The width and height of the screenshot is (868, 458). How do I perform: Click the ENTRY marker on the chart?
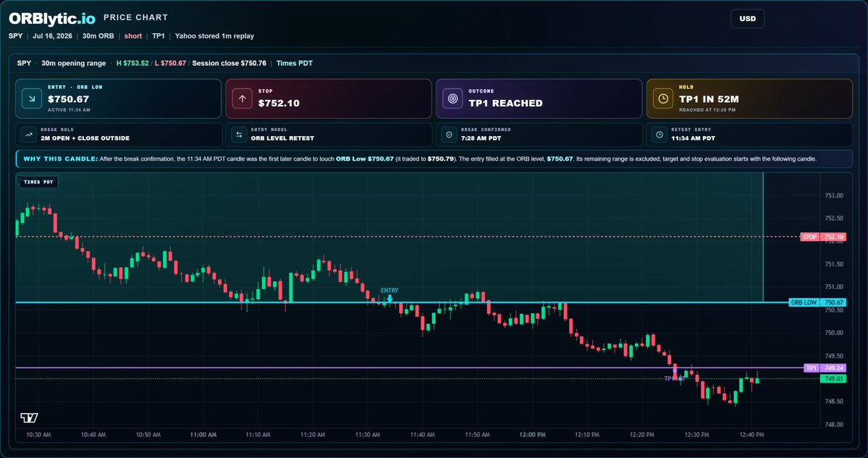[x=389, y=294]
